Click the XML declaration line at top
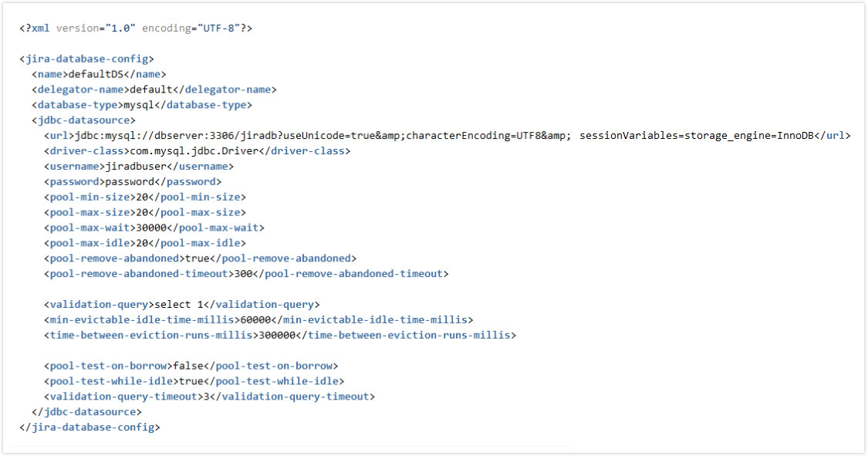The height and width of the screenshot is (456, 868). [x=136, y=28]
